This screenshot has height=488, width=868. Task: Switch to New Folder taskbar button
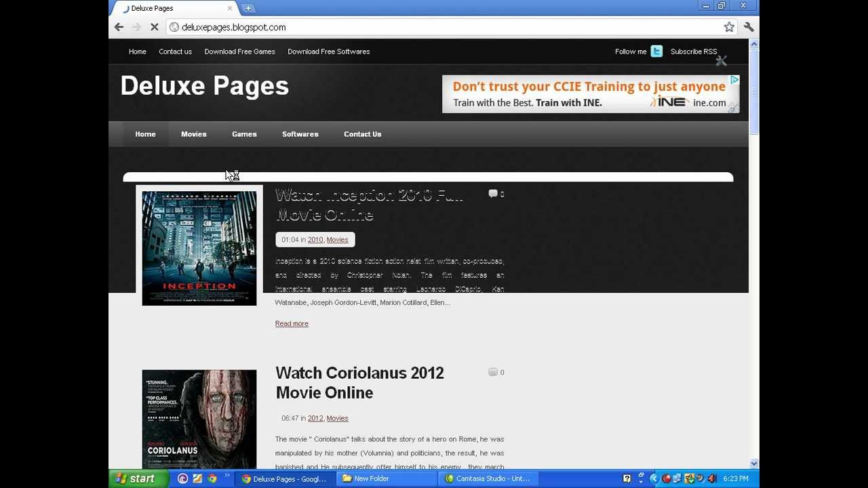pyautogui.click(x=387, y=479)
